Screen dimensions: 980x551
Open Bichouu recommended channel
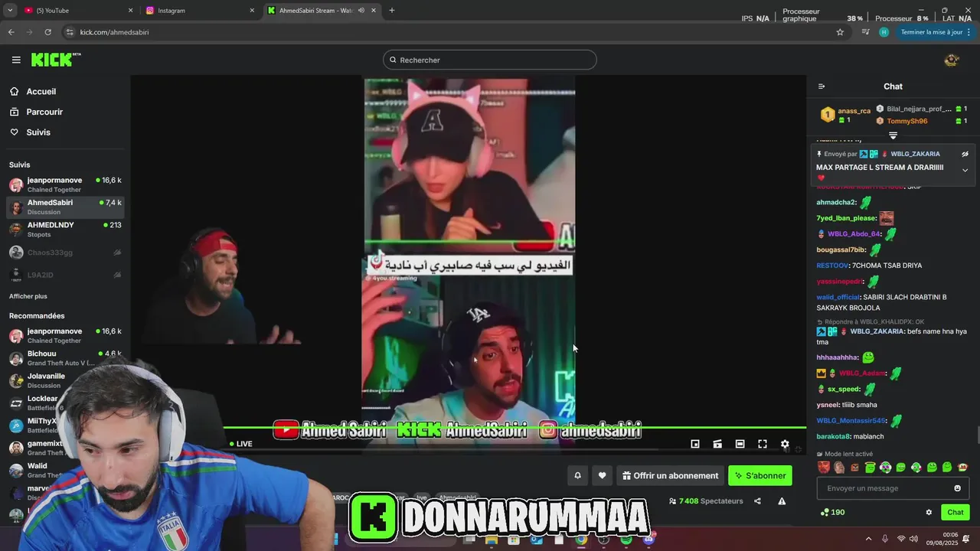[x=65, y=358]
